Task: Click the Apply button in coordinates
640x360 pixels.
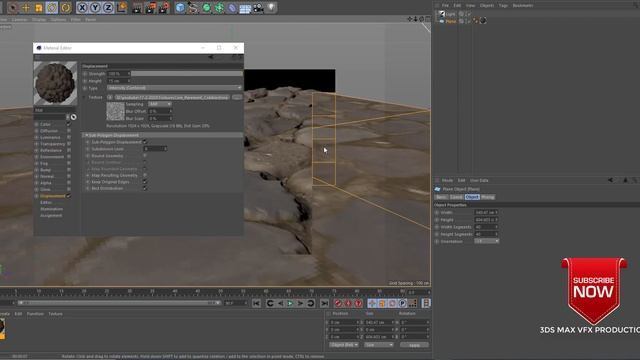Action: (414, 345)
